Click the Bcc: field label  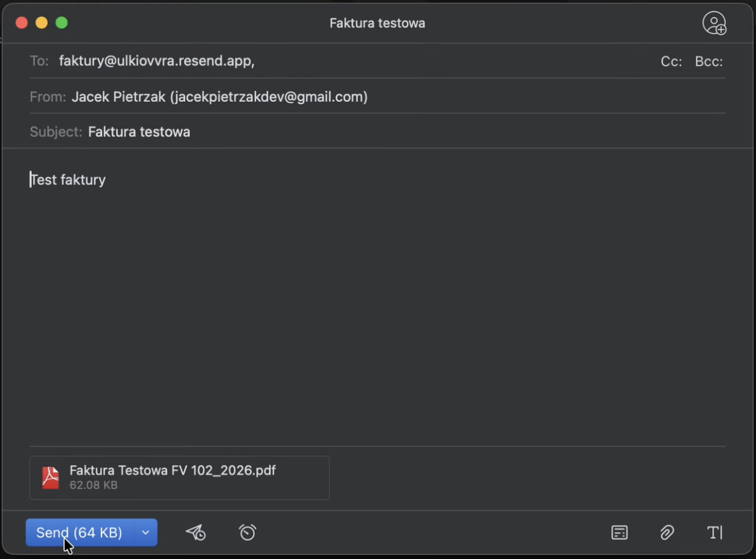pyautogui.click(x=709, y=61)
